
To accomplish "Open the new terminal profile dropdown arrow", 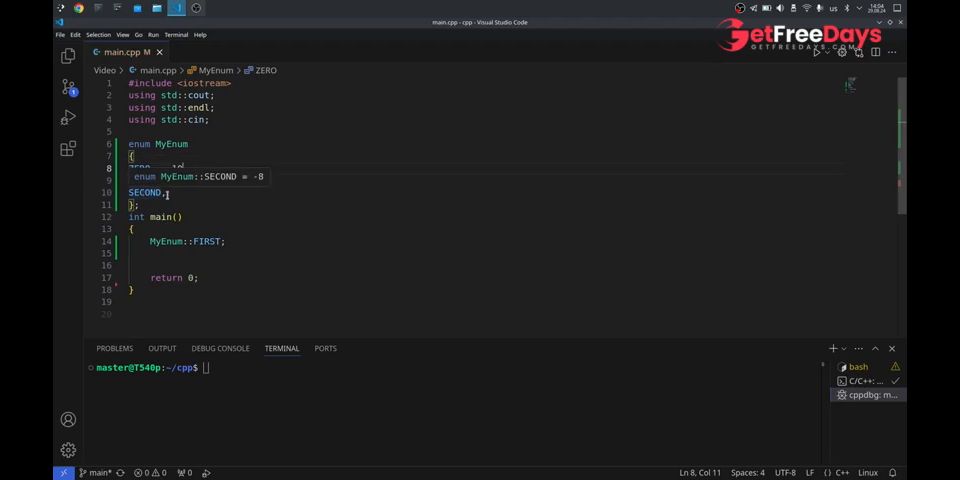I will pos(844,348).
